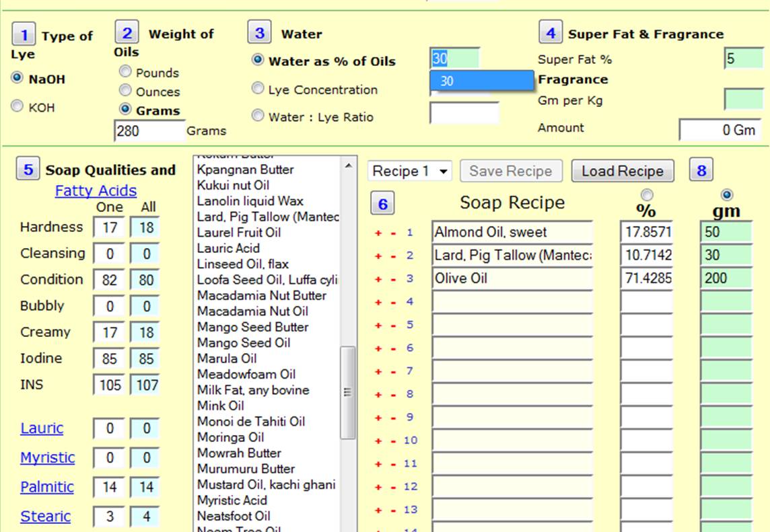Screen dimensions: 770x532
Task: Click the step 2 Weight of Oils icon
Action: point(127,32)
